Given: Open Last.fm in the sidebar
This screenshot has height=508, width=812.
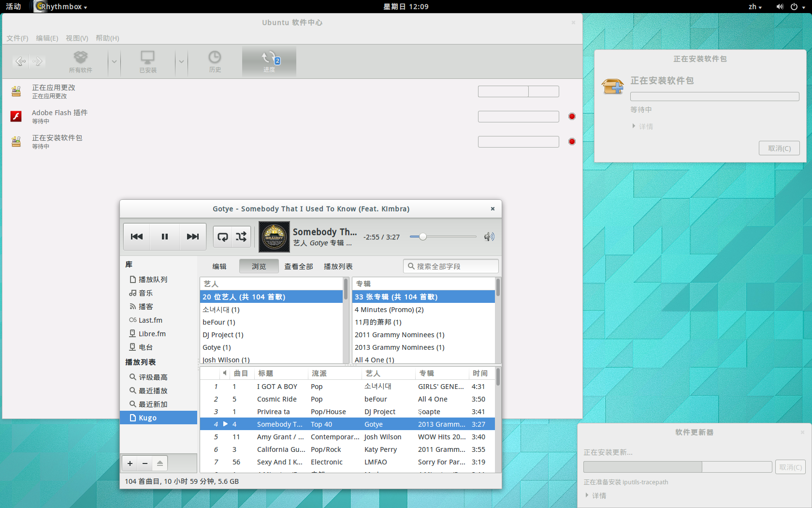Looking at the screenshot, I should [x=159, y=320].
